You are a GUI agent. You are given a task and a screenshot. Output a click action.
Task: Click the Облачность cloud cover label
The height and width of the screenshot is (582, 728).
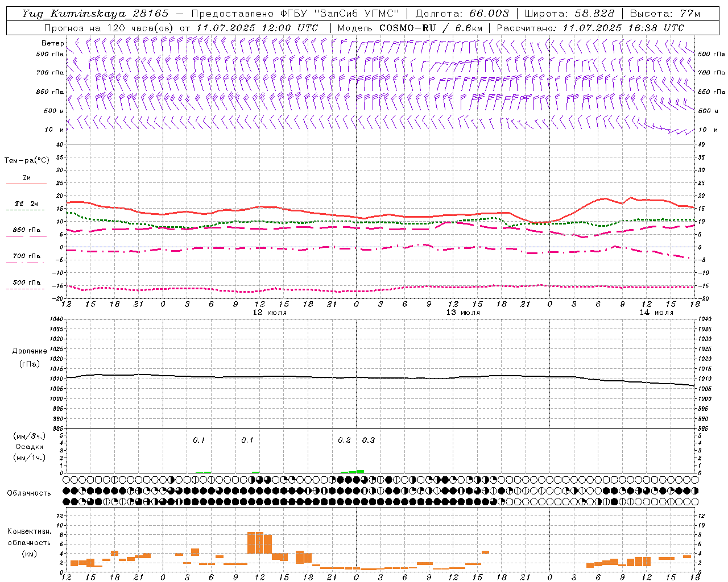[x=29, y=493]
